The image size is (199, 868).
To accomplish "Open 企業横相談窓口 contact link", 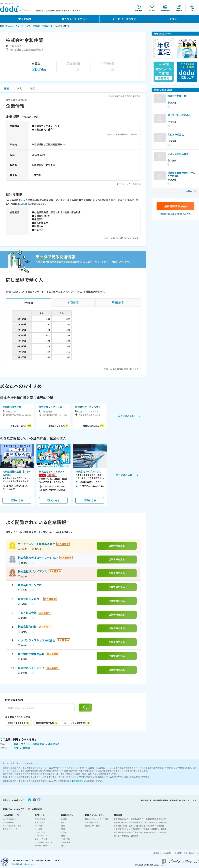I will pyautogui.click(x=77, y=781).
